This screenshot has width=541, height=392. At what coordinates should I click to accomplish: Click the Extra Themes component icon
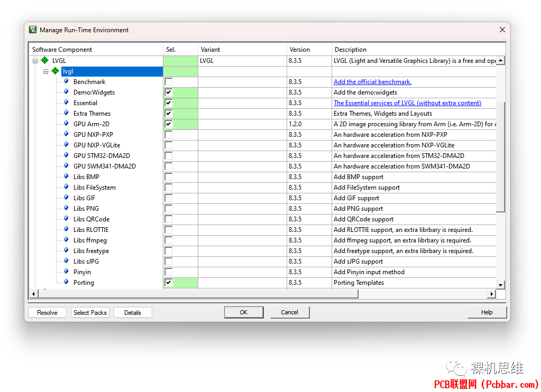tap(66, 113)
